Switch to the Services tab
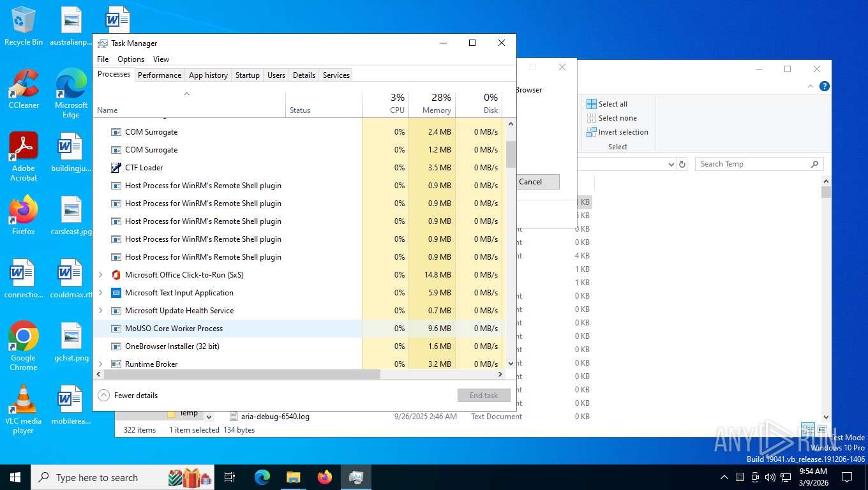Viewport: 868px width, 490px height. click(336, 75)
